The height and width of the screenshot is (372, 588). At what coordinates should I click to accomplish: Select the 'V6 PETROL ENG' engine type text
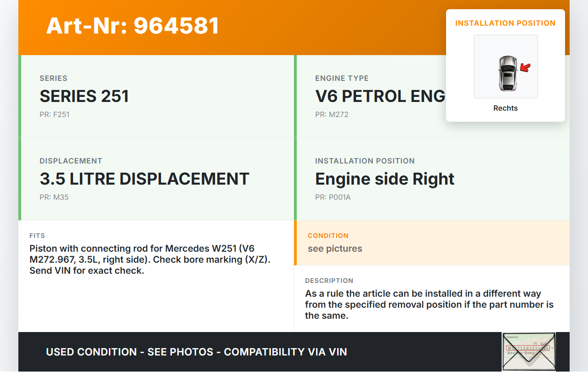(380, 96)
